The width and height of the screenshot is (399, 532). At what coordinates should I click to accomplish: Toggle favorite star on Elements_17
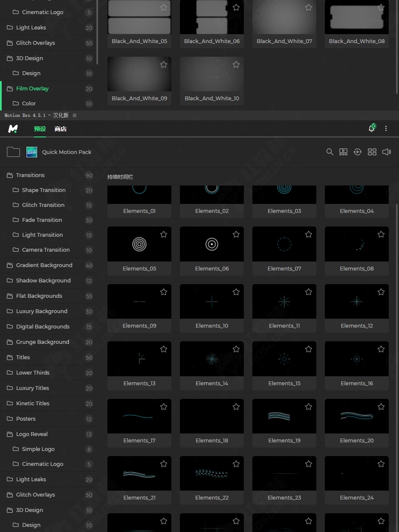(x=164, y=407)
